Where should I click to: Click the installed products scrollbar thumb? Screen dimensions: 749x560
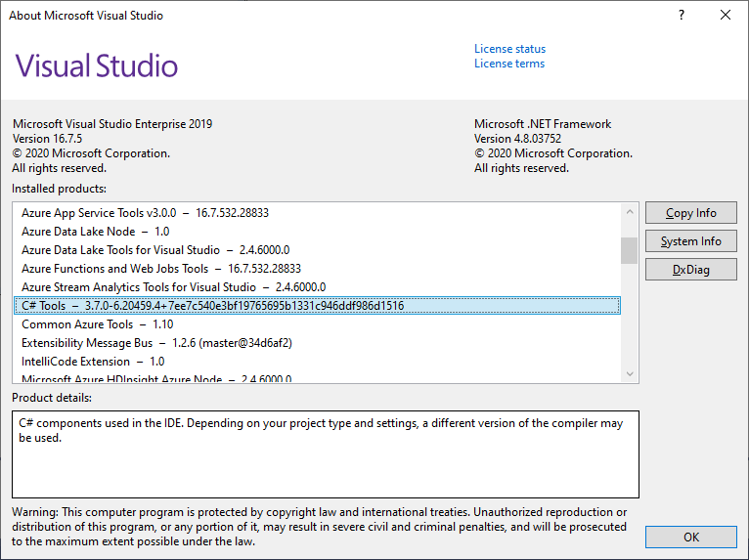pos(629,250)
